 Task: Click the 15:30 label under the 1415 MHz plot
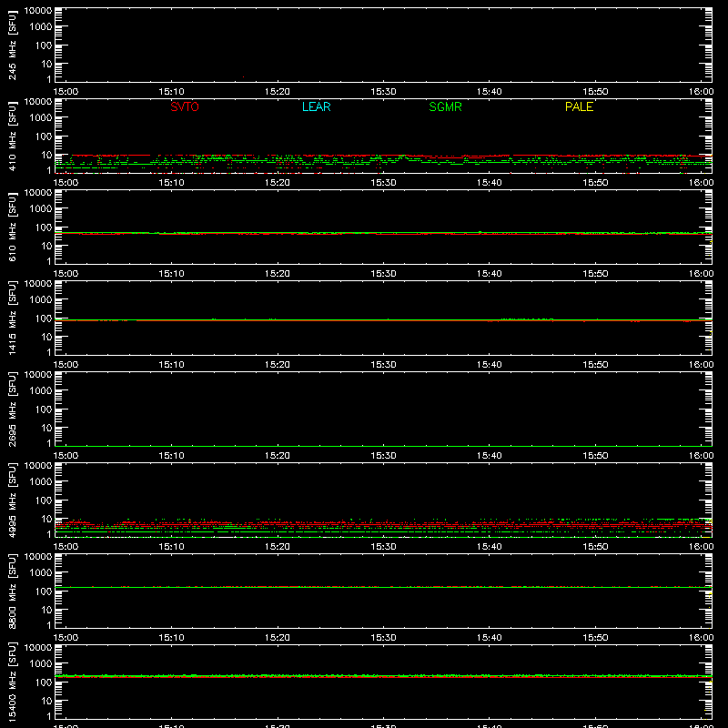click(383, 365)
